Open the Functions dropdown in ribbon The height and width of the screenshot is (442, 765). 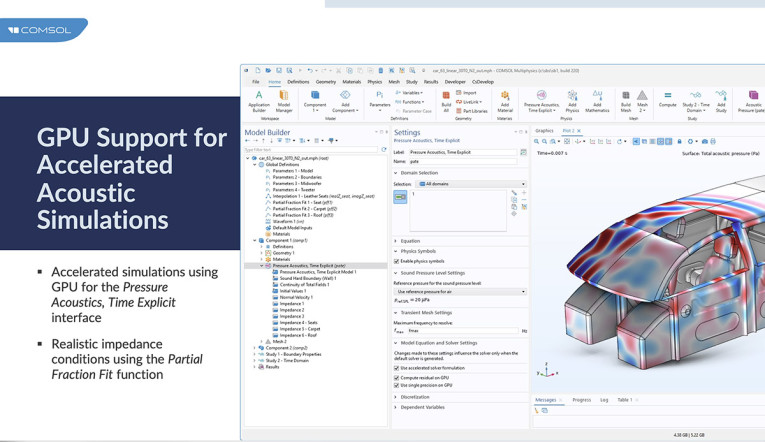(x=410, y=102)
